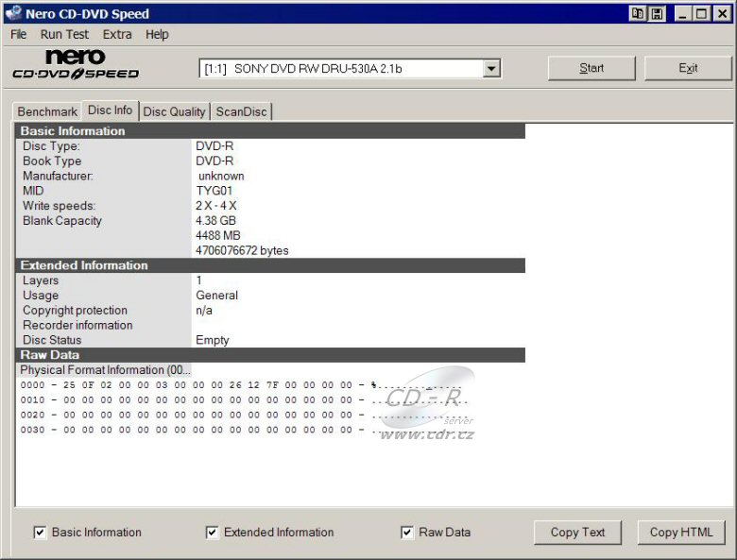Click the Nero app icon in the title bar
Viewport: 737px width, 560px height.
(13, 13)
